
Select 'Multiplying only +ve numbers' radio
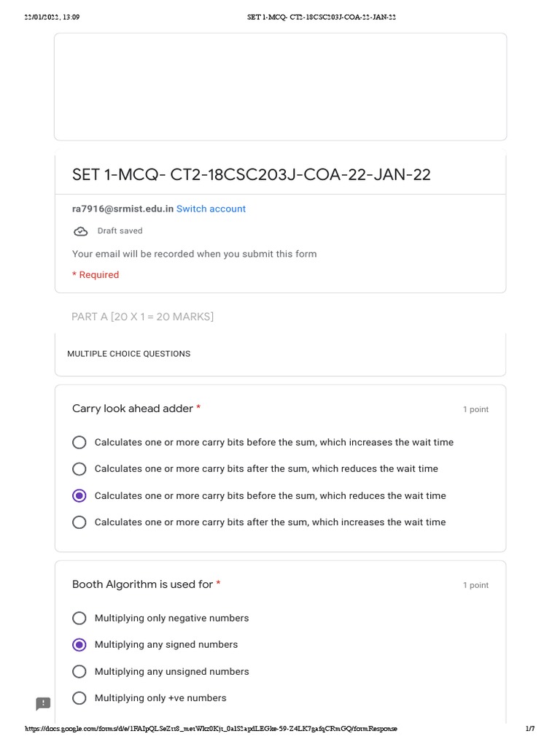pyautogui.click(x=79, y=698)
